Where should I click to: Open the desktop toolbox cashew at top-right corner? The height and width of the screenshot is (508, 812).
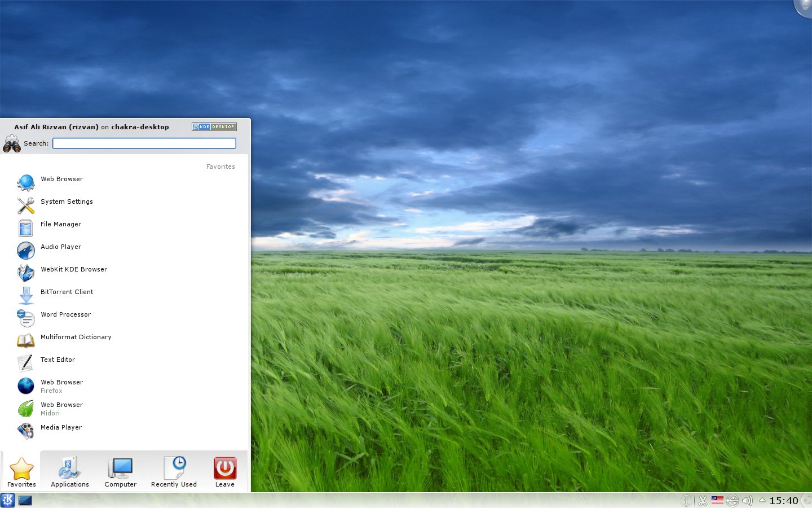[804, 7]
